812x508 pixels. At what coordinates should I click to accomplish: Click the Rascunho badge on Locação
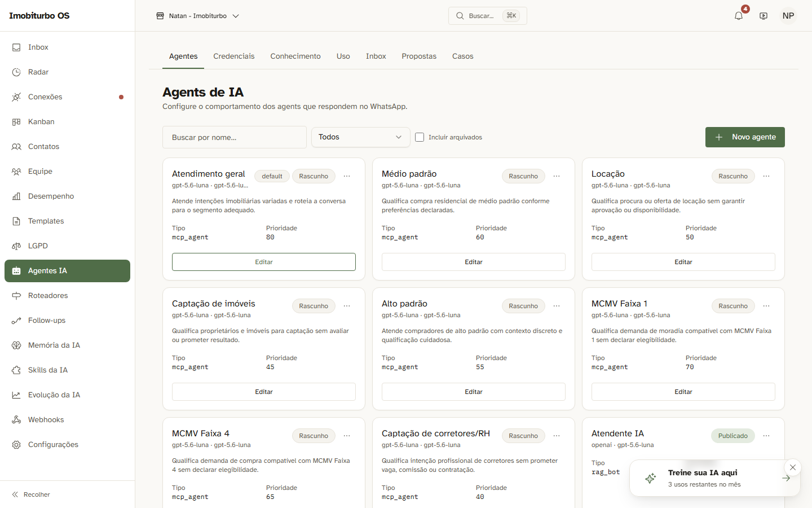(x=733, y=176)
